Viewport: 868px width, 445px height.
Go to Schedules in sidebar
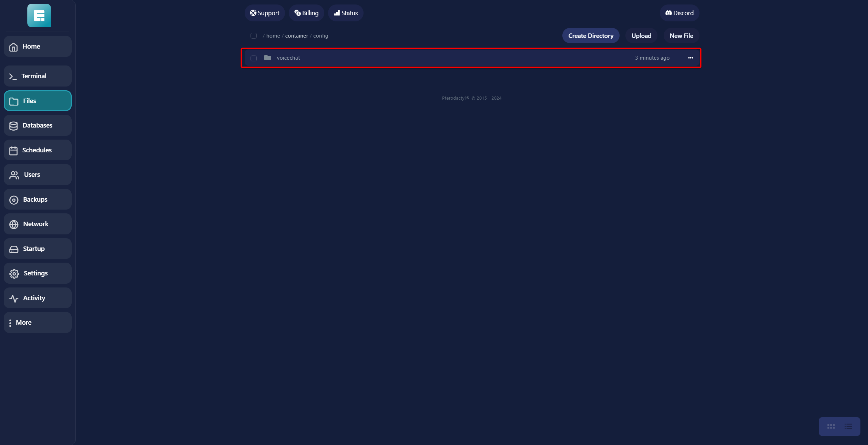38,150
